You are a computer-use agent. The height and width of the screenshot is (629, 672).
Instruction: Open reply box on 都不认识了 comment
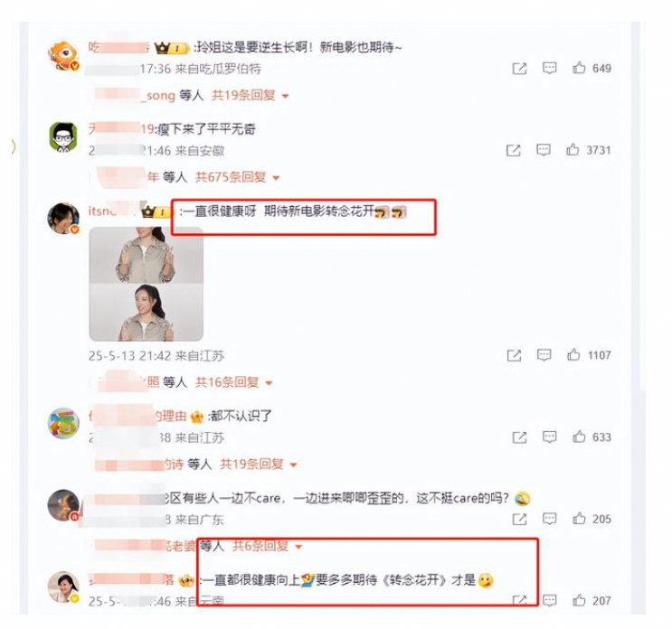pyautogui.click(x=549, y=437)
